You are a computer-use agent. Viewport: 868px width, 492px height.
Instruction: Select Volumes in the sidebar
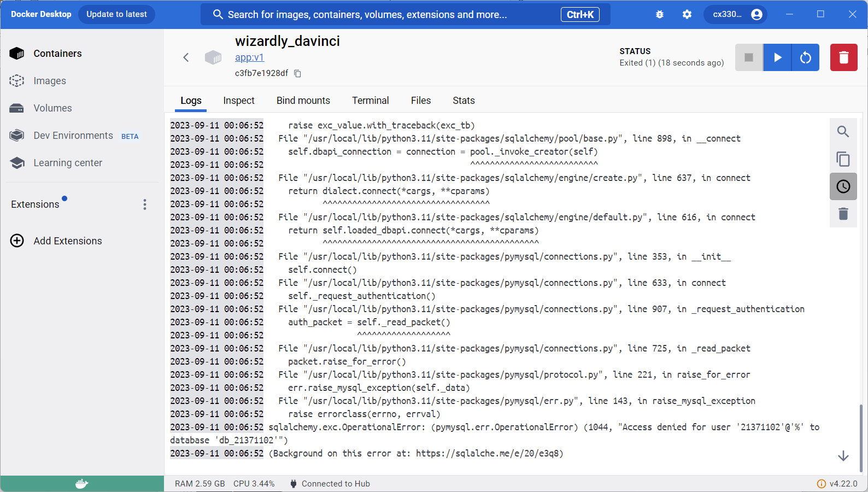click(52, 108)
